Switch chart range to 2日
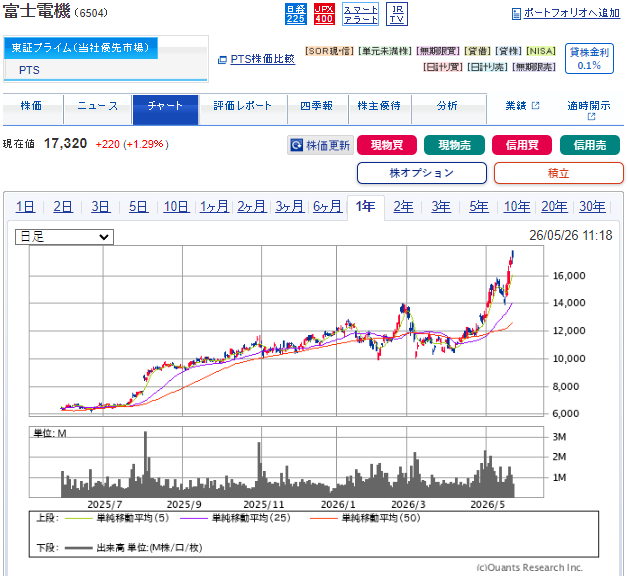 63,207
